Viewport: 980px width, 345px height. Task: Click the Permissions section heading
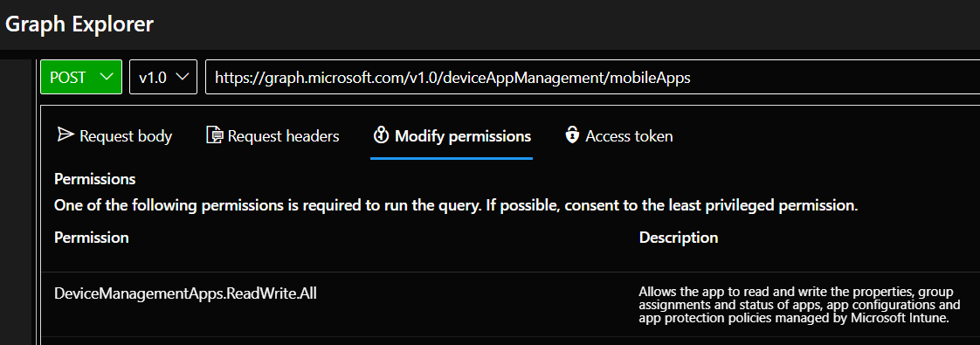coord(95,179)
